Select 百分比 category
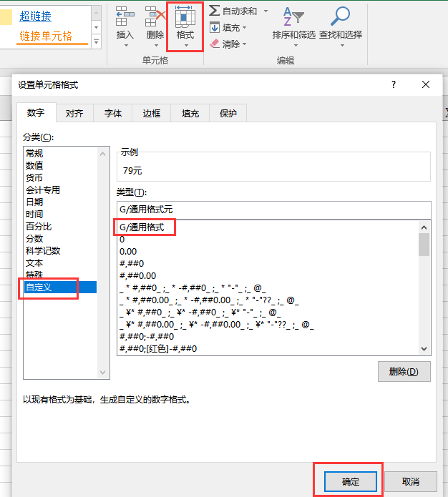The image size is (448, 497). coord(60,226)
